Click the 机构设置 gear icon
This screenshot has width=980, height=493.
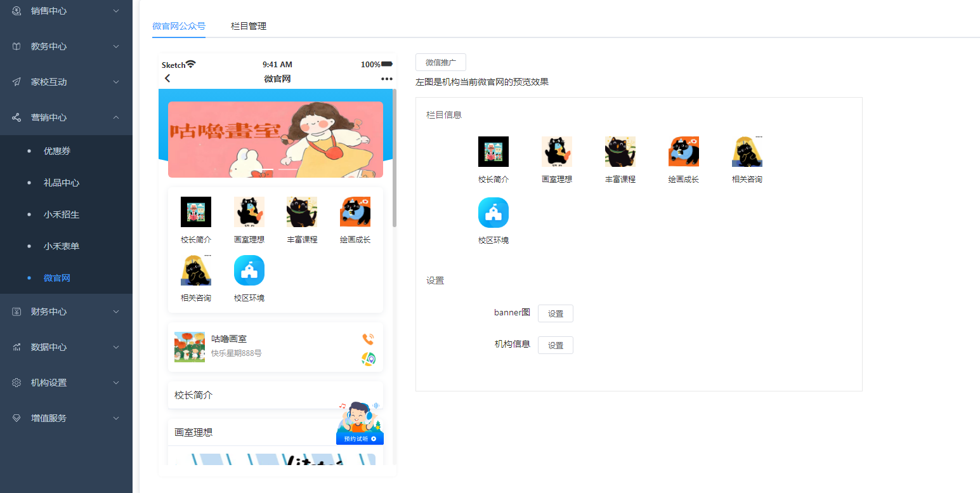(x=17, y=383)
